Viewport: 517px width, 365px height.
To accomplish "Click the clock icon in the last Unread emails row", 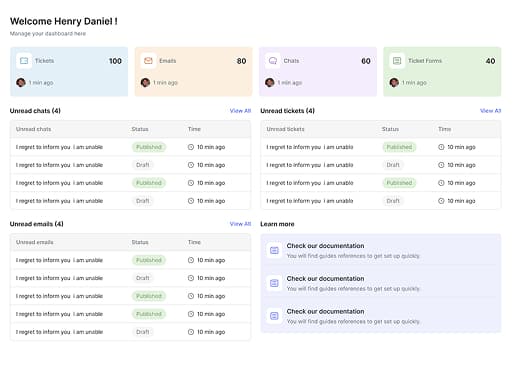I will [x=191, y=332].
